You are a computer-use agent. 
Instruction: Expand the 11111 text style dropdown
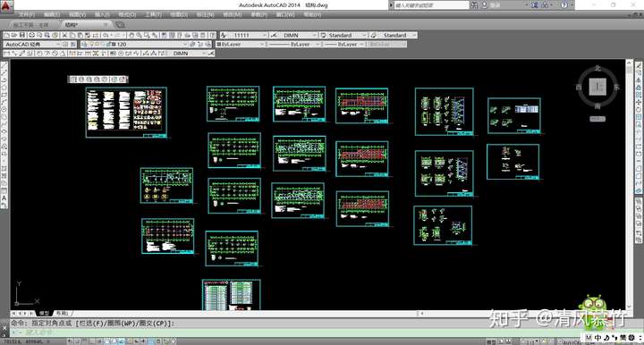click(265, 35)
